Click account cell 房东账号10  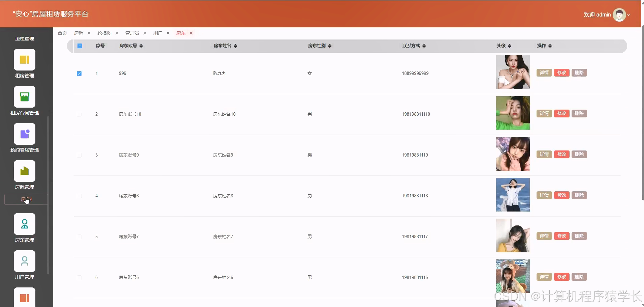pos(130,114)
